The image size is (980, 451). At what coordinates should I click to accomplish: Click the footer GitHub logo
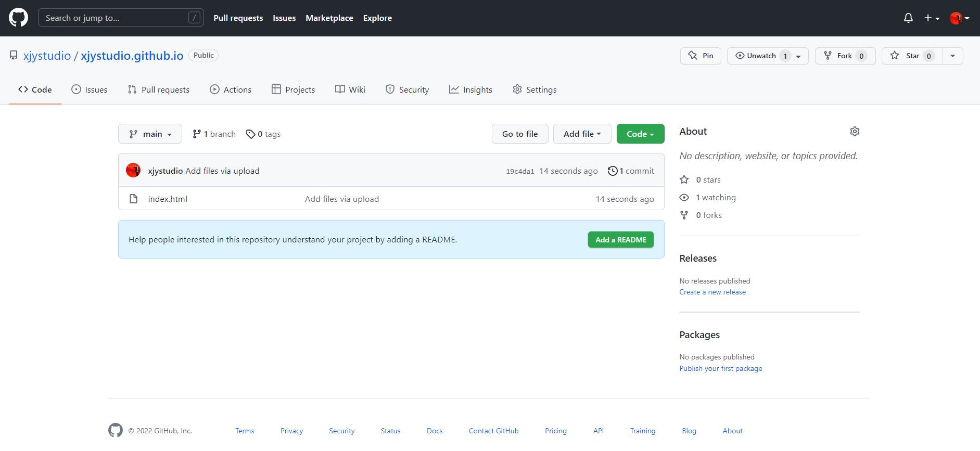(x=116, y=430)
